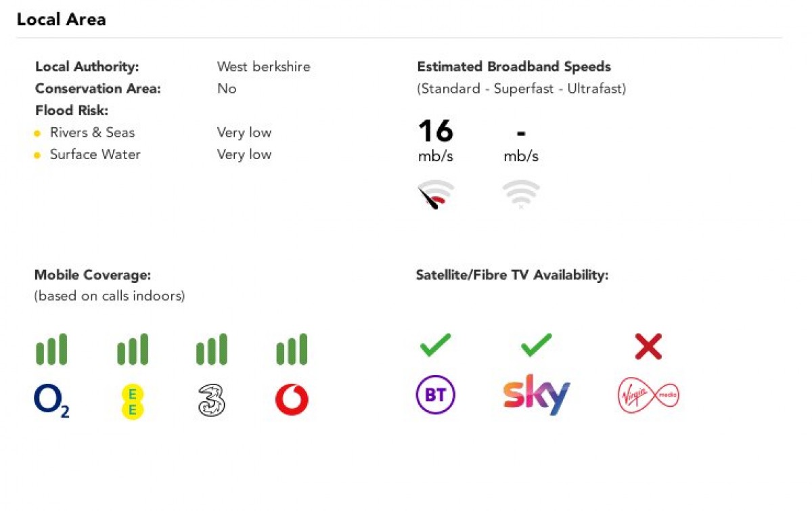Click the Virgin Media logo
The width and height of the screenshot is (812, 511).
(x=648, y=396)
